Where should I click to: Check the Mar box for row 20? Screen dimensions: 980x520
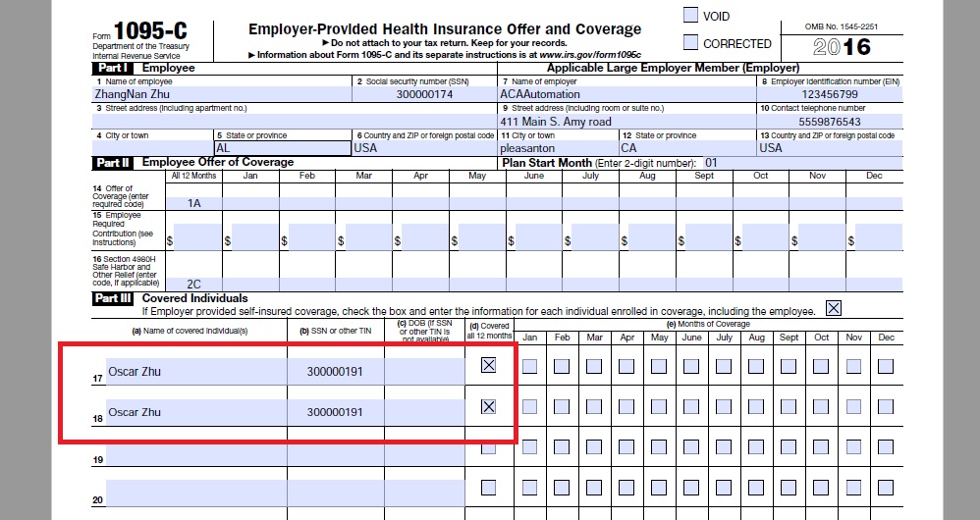click(x=594, y=488)
